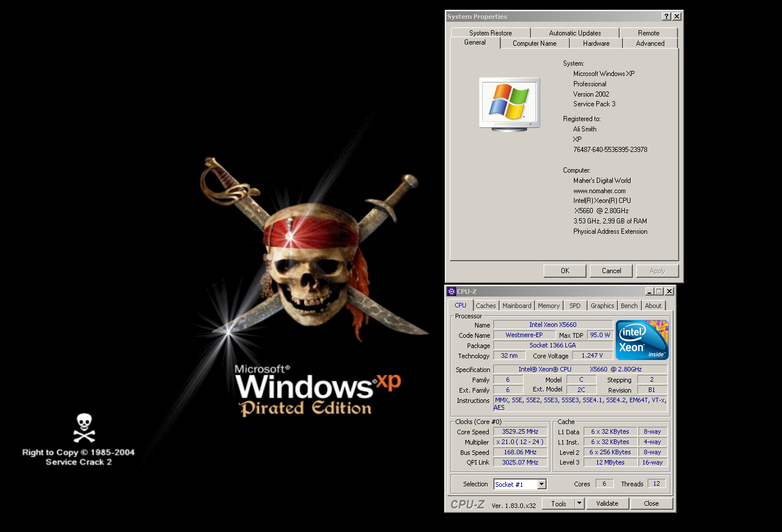
Task: Switch to the Caches tab in CPU-Z
Action: (x=486, y=306)
